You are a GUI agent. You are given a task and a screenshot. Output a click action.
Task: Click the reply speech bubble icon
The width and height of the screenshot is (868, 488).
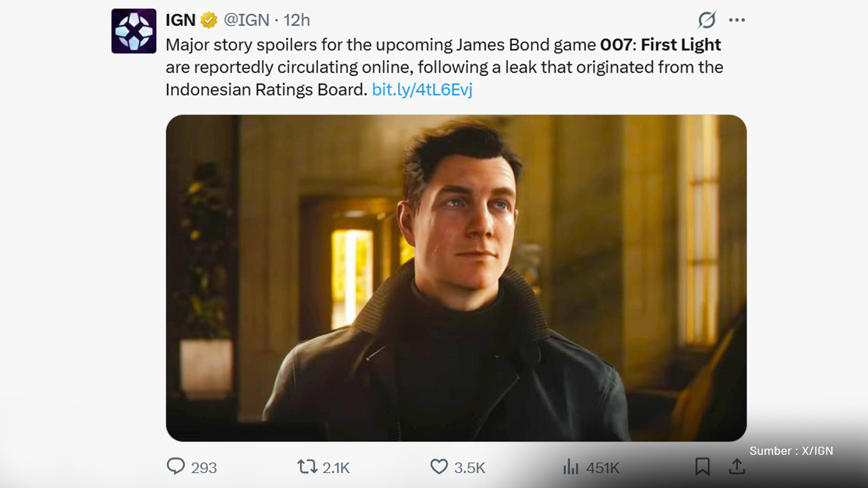pyautogui.click(x=176, y=467)
